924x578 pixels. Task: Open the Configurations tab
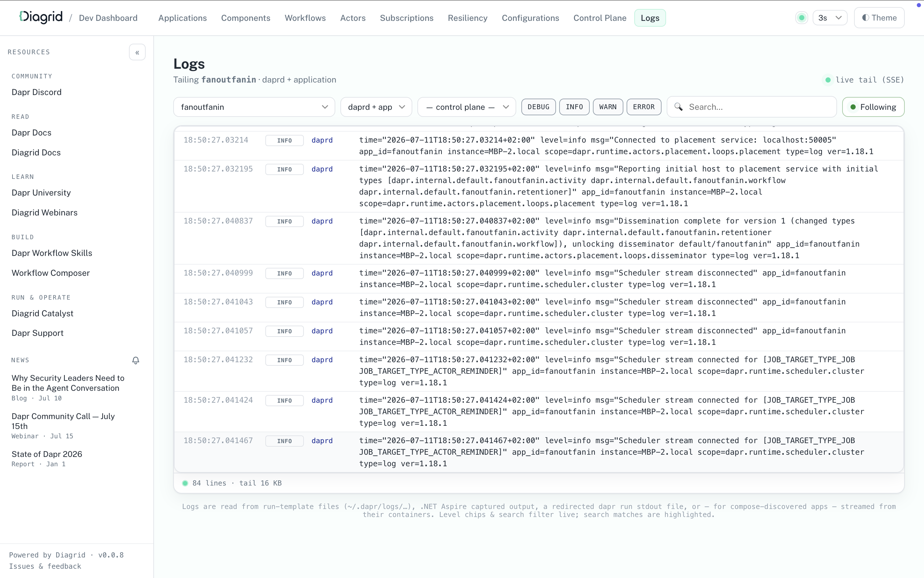click(530, 18)
